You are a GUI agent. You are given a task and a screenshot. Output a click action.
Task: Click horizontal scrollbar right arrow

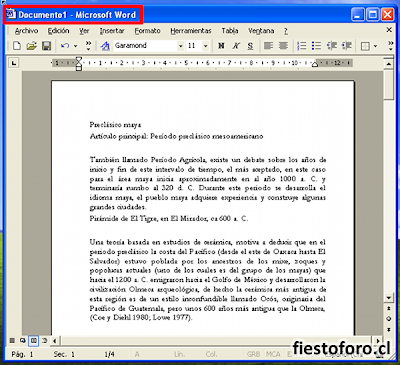click(x=378, y=341)
